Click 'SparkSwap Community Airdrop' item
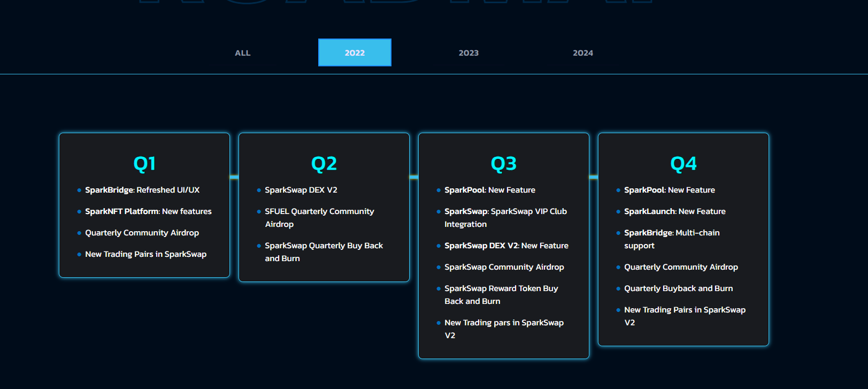Image resolution: width=868 pixels, height=389 pixels. click(x=504, y=267)
